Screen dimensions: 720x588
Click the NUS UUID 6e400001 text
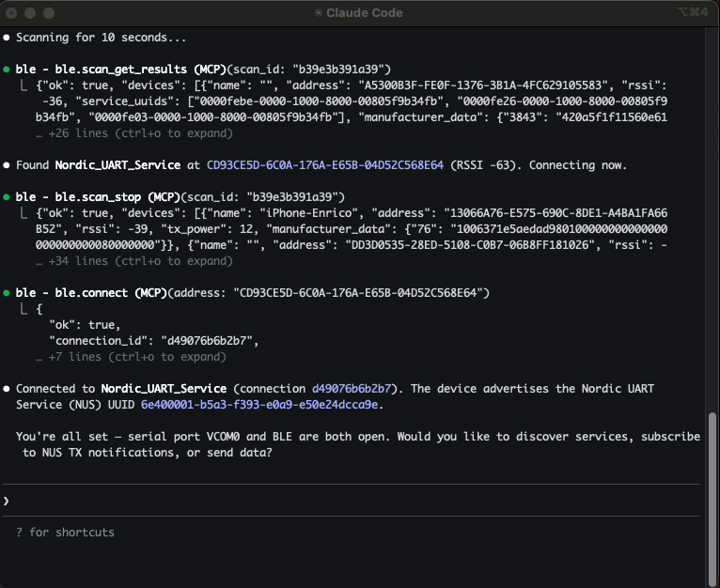coord(260,405)
